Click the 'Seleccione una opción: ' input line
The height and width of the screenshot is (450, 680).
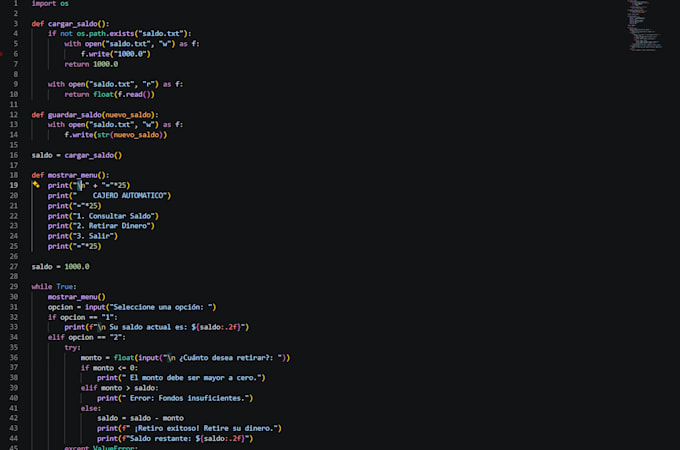coord(132,307)
